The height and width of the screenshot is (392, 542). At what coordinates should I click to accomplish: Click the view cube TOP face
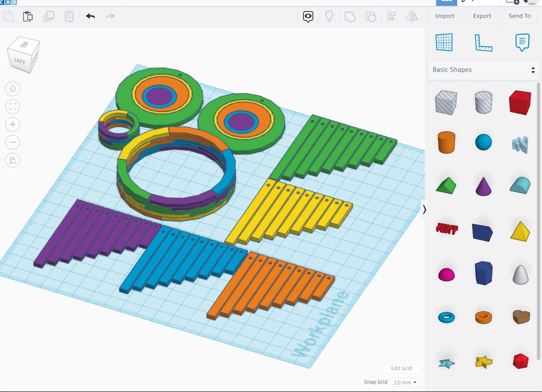point(24,45)
